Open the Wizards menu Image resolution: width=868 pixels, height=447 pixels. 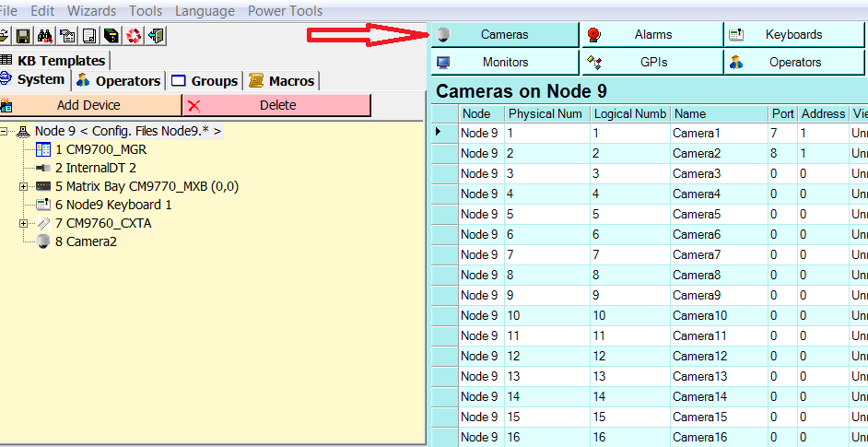point(91,11)
